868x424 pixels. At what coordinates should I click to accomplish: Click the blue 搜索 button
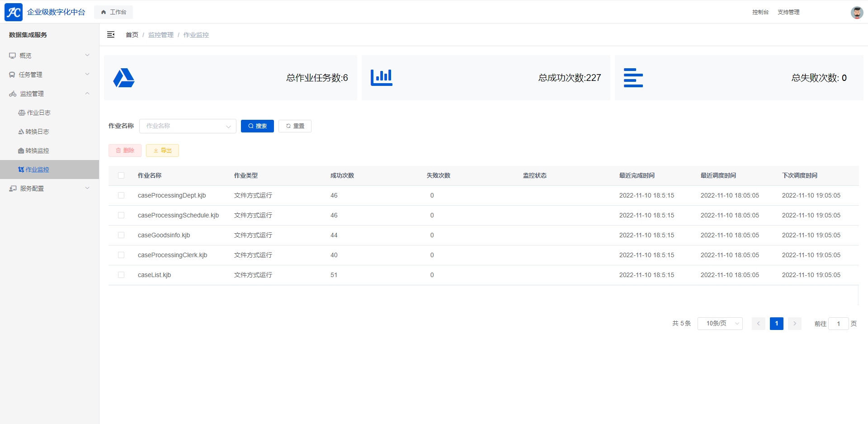(x=257, y=126)
